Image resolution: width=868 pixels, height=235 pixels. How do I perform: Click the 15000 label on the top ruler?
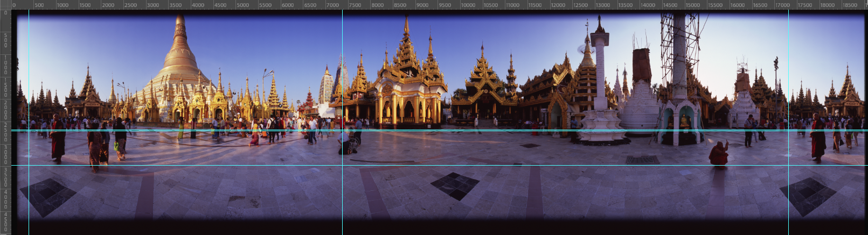[693, 5]
